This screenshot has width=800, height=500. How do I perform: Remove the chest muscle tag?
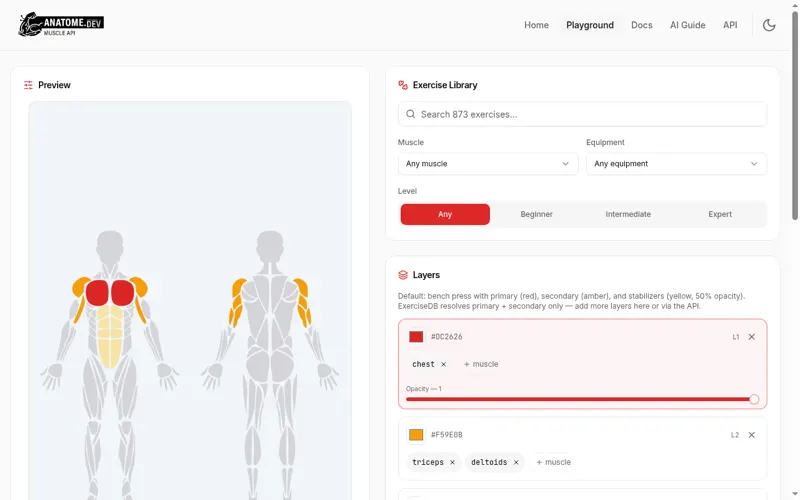pyautogui.click(x=443, y=364)
